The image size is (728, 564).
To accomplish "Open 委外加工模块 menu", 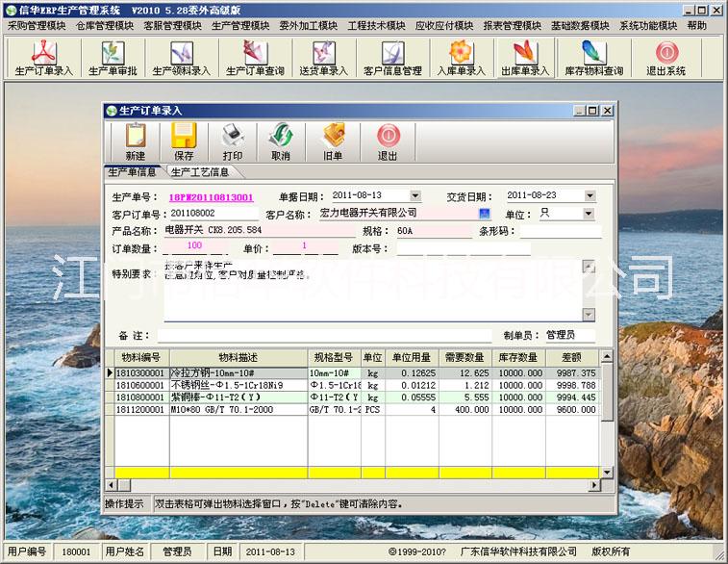I will [x=309, y=26].
